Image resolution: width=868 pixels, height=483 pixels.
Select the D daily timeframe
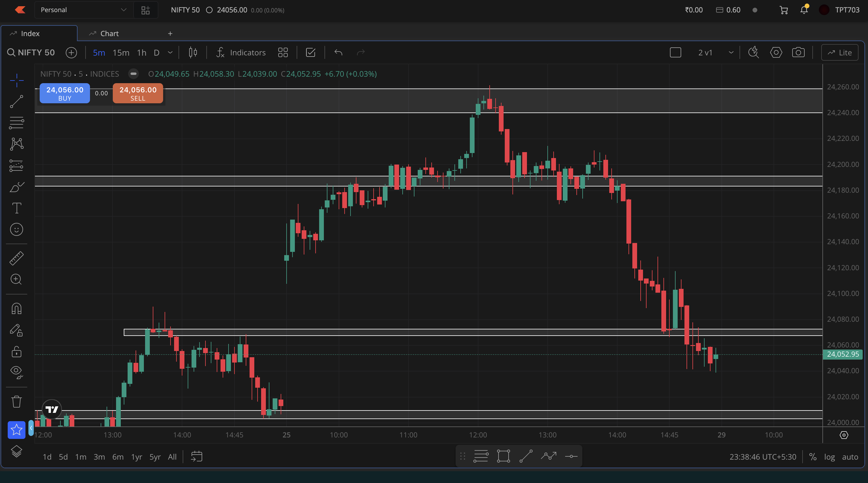[x=156, y=53]
